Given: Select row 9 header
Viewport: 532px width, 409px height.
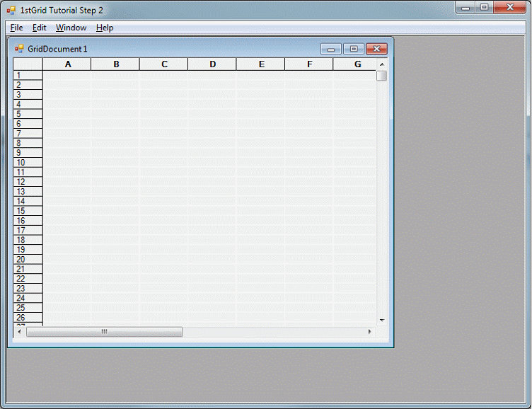Looking at the screenshot, I should click(28, 153).
